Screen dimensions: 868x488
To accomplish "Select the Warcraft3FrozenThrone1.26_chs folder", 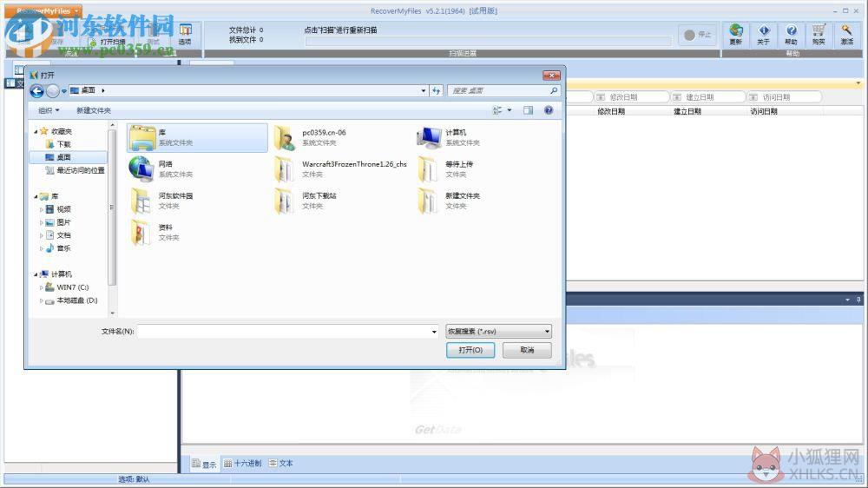I will coord(340,169).
